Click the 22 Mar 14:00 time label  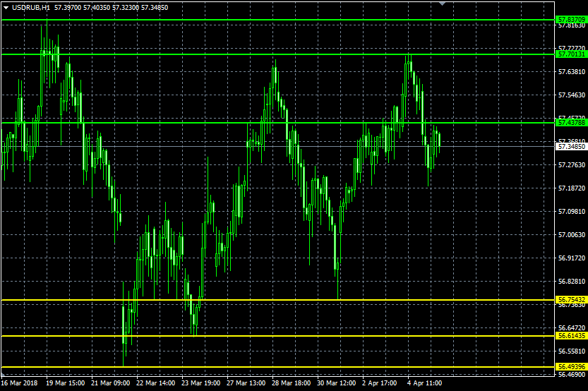[155, 383]
